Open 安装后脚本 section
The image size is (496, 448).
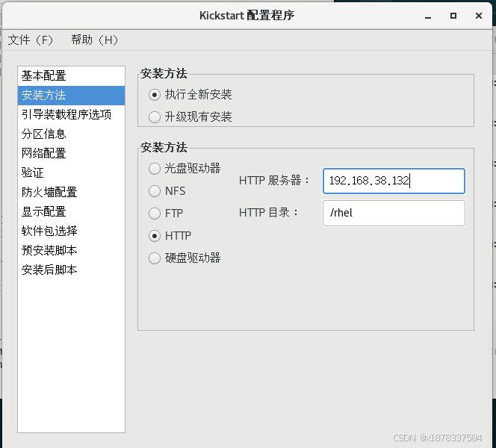coord(71,270)
